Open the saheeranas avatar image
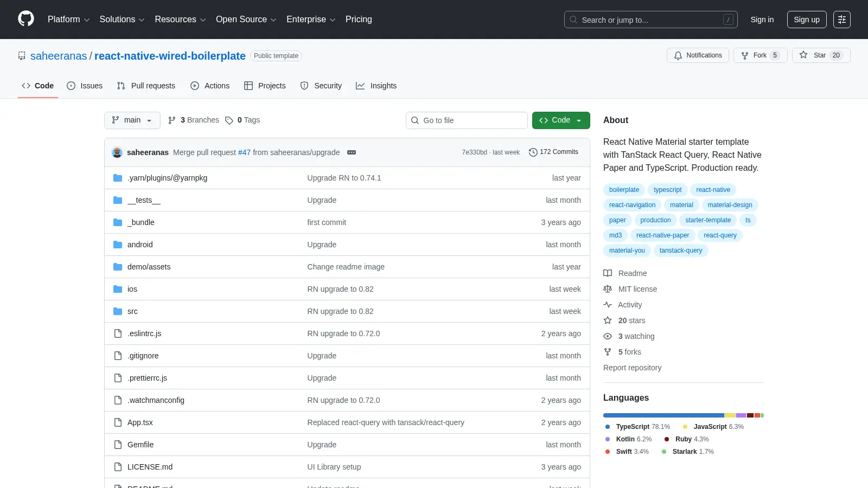868x488 pixels. tap(117, 152)
